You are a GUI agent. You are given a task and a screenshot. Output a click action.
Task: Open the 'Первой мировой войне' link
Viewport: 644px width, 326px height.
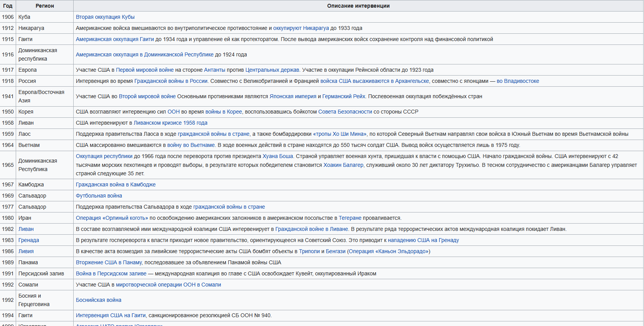click(x=145, y=70)
